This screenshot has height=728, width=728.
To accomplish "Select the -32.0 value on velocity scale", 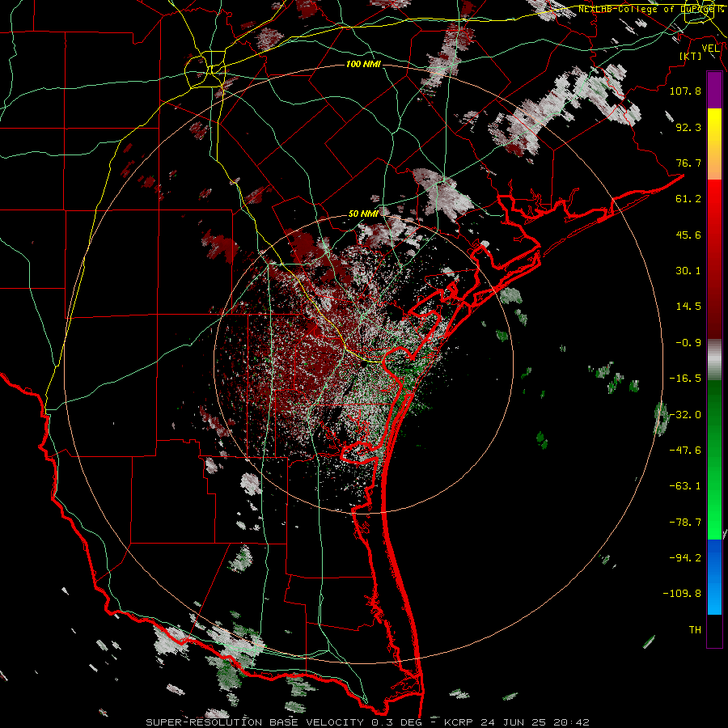I will (x=685, y=415).
